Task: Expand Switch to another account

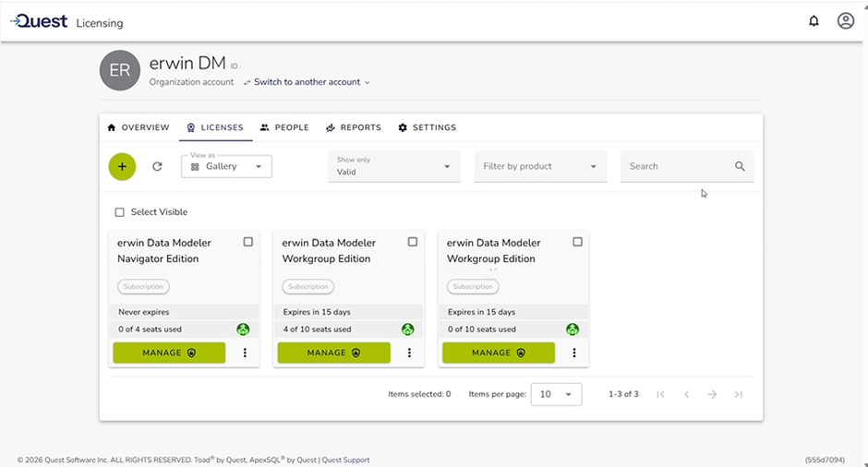Action: point(307,82)
